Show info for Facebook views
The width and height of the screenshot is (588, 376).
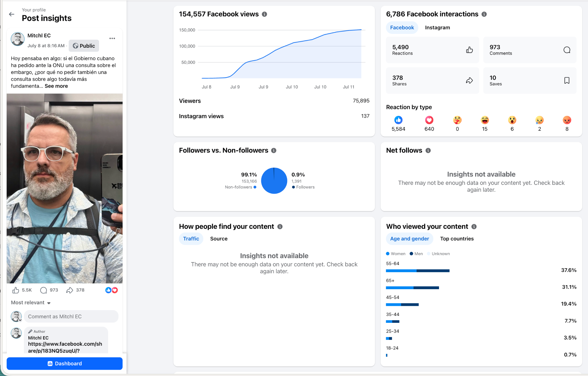(264, 14)
